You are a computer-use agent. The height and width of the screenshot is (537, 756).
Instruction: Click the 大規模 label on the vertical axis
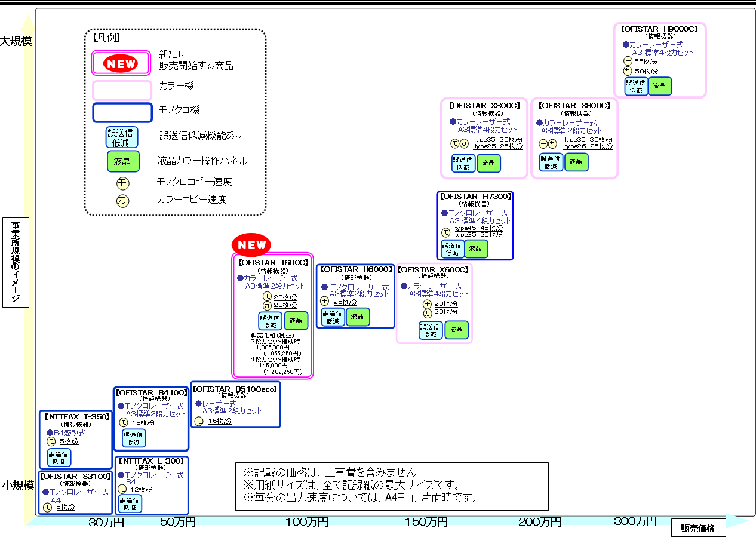[16, 41]
